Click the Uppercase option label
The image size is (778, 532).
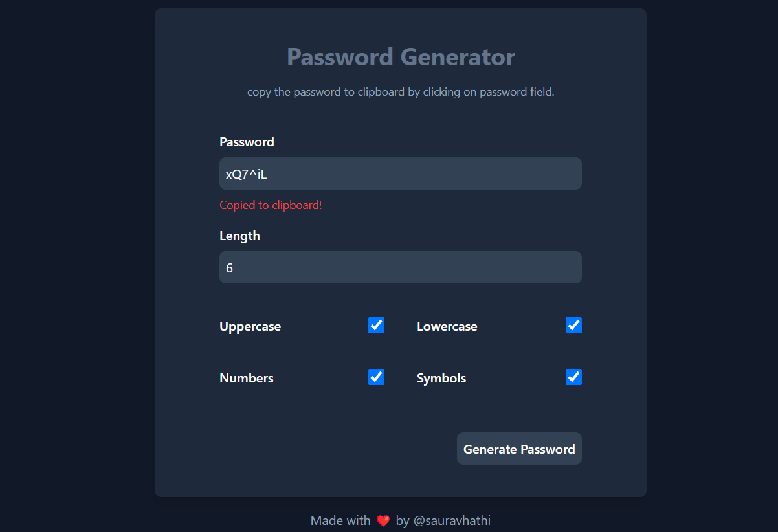coord(250,326)
